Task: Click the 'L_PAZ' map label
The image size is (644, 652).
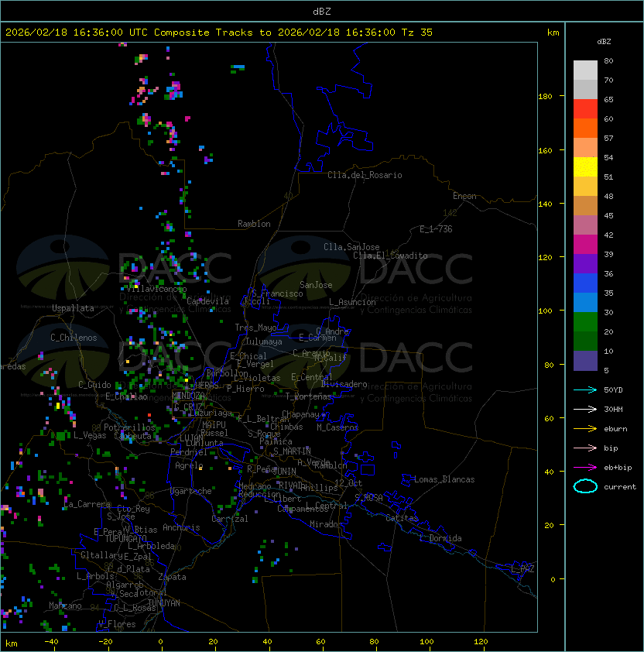Action: click(522, 569)
